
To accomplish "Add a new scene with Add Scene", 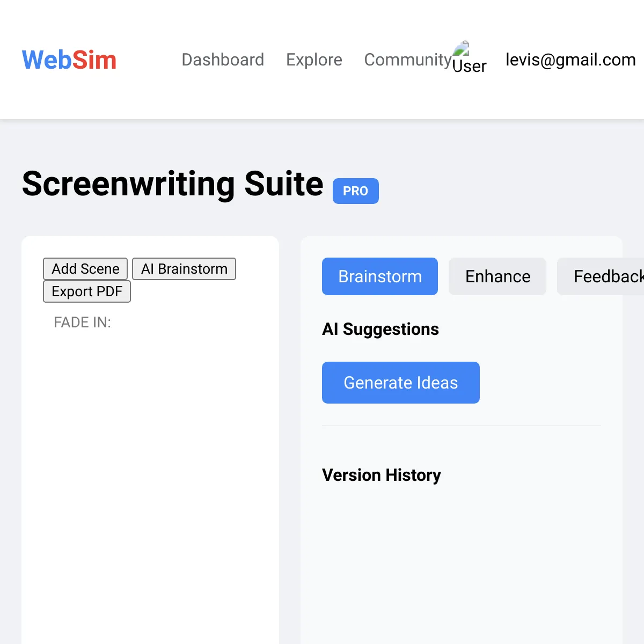I will tap(85, 269).
